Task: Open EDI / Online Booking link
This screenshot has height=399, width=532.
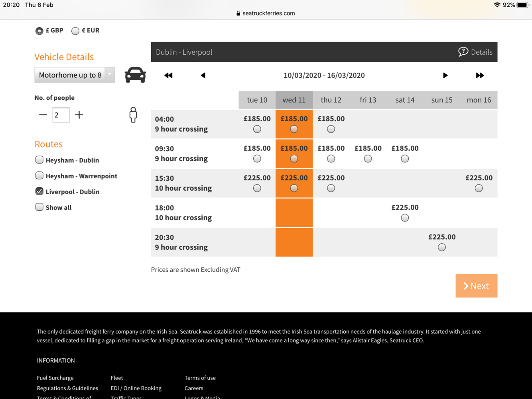Action: click(x=136, y=388)
